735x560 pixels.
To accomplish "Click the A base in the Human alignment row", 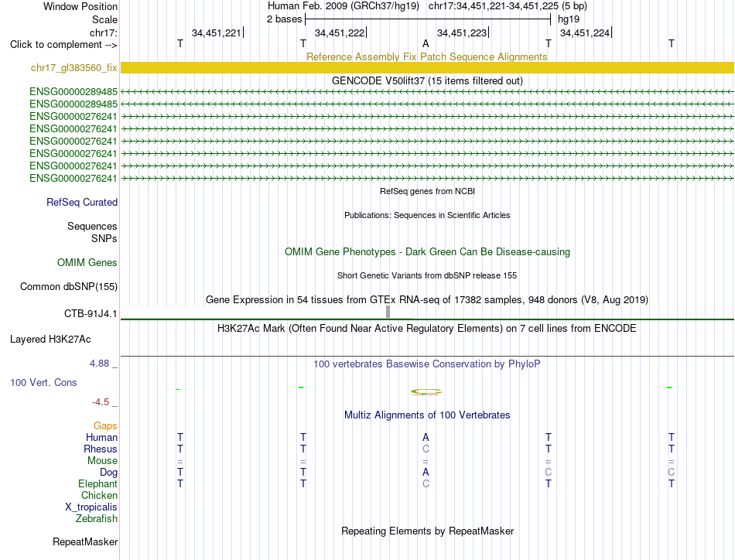I will (426, 437).
